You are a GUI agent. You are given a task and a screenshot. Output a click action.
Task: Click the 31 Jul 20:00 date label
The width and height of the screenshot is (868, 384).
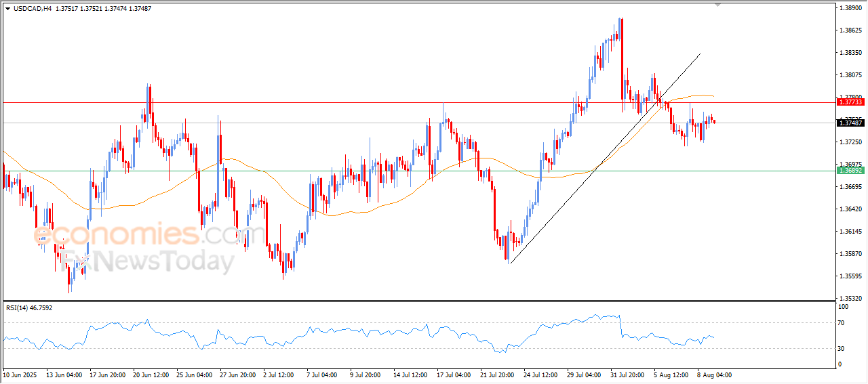[x=629, y=375]
